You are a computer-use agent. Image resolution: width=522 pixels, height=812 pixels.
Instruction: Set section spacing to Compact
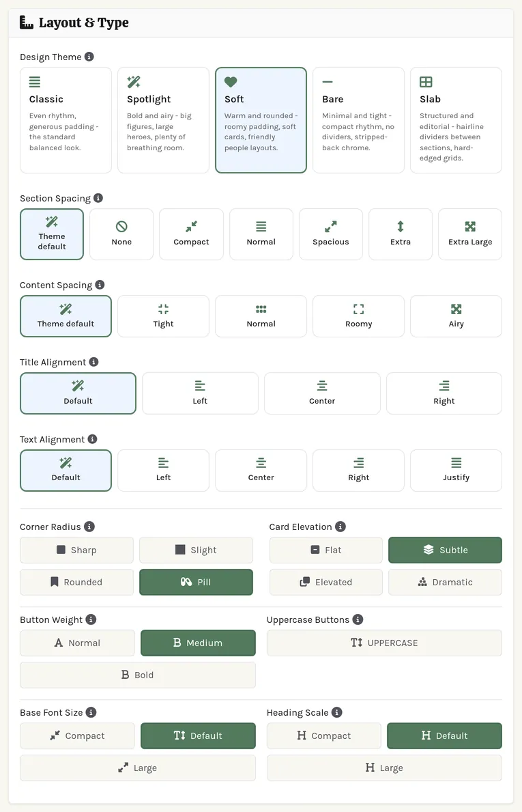tap(192, 234)
